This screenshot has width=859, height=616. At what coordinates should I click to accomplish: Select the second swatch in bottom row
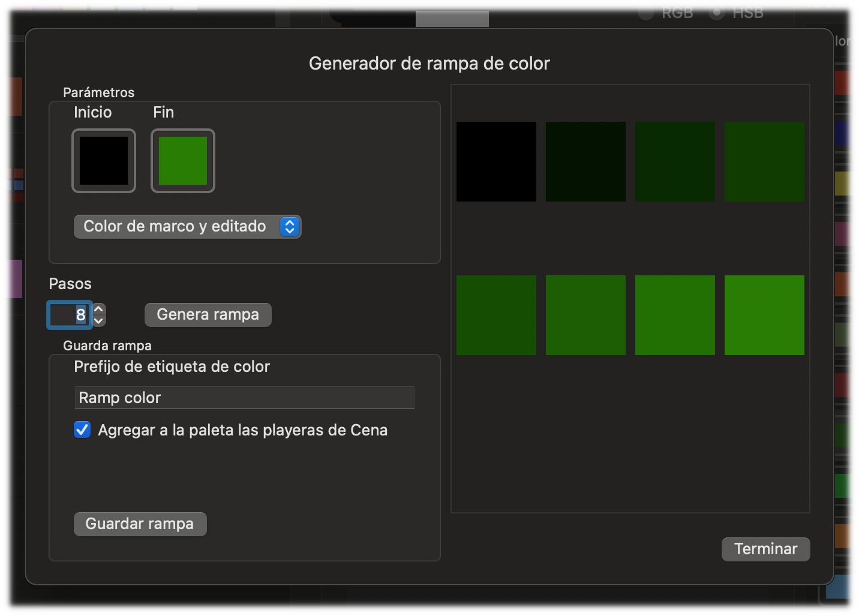[x=585, y=315]
